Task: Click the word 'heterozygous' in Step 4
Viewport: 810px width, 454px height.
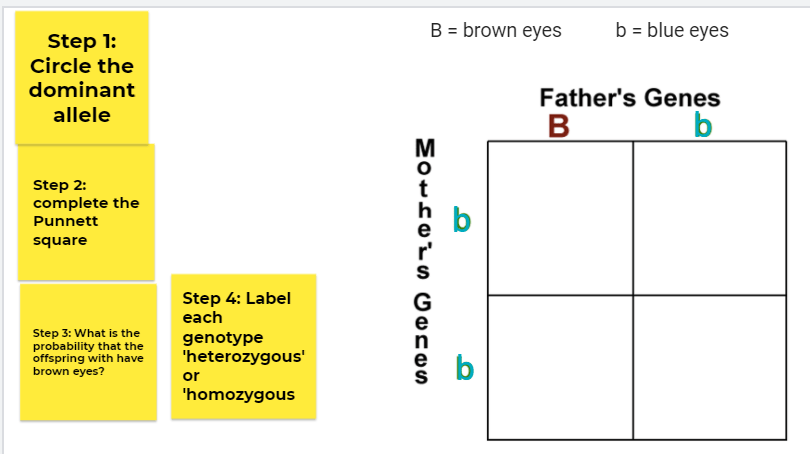Action: (243, 356)
